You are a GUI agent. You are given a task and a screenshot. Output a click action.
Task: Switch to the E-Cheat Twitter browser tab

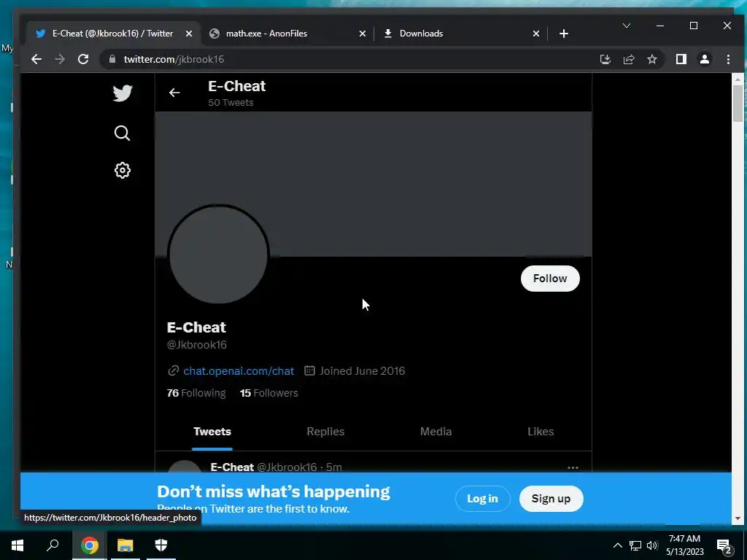(114, 34)
